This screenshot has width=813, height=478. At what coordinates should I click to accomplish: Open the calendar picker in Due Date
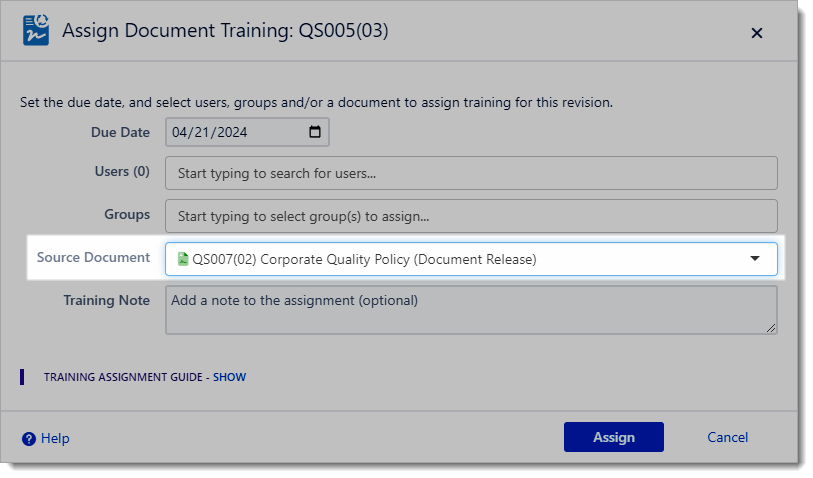(315, 132)
